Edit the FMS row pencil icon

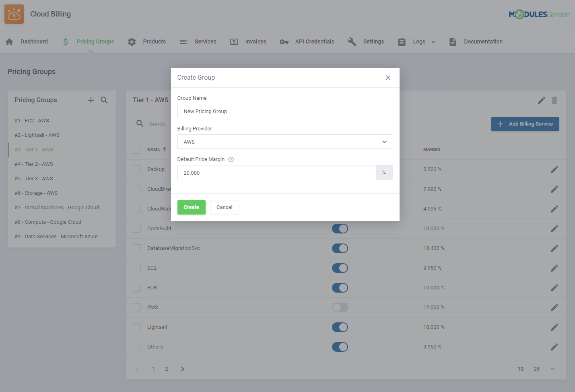coord(554,307)
